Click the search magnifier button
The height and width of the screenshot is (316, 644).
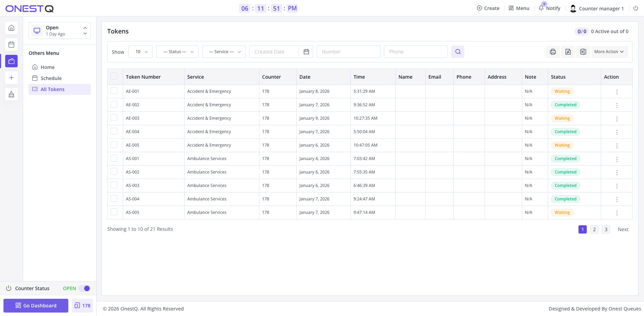(x=458, y=52)
